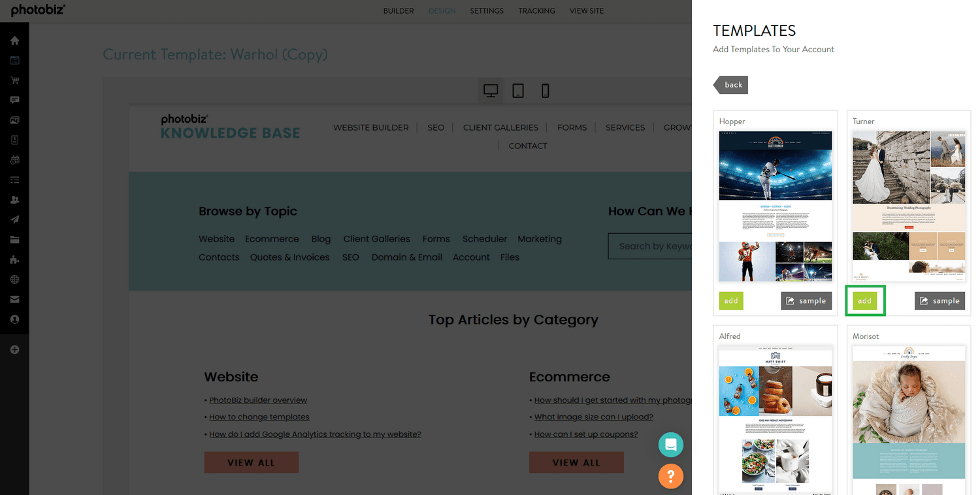Click WEBSITE BUILDER in preview site menu
Screen dimensions: 980x495
[371, 127]
